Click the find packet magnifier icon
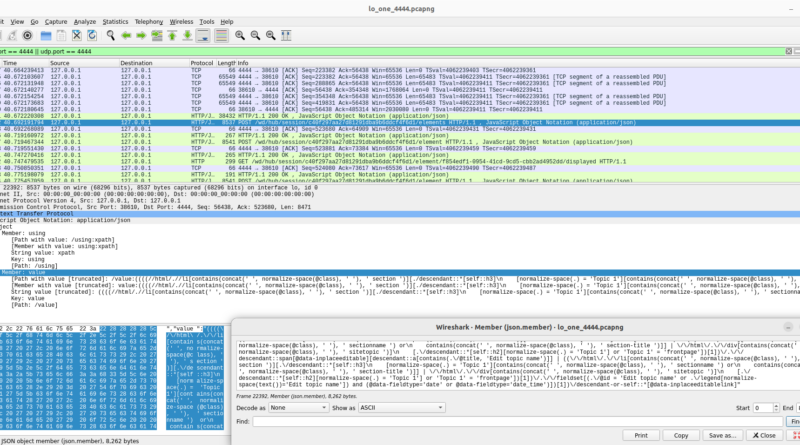This screenshot has height=445, width=800. click(110, 35)
